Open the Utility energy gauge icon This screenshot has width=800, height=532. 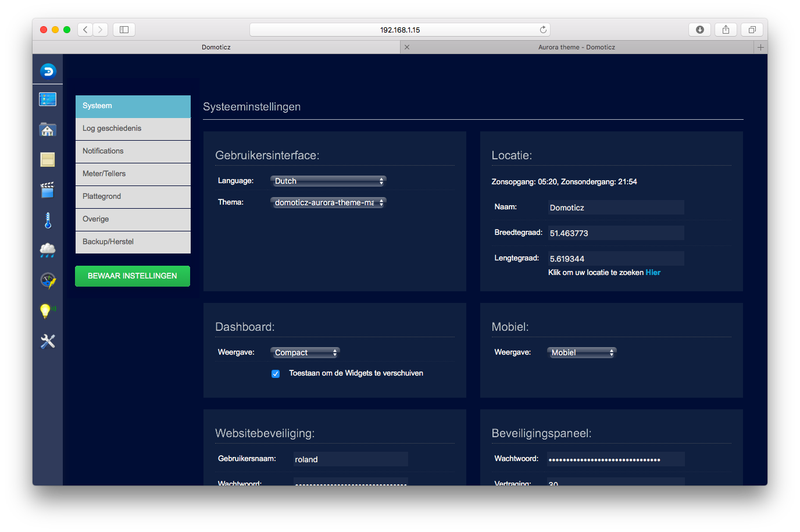(48, 281)
